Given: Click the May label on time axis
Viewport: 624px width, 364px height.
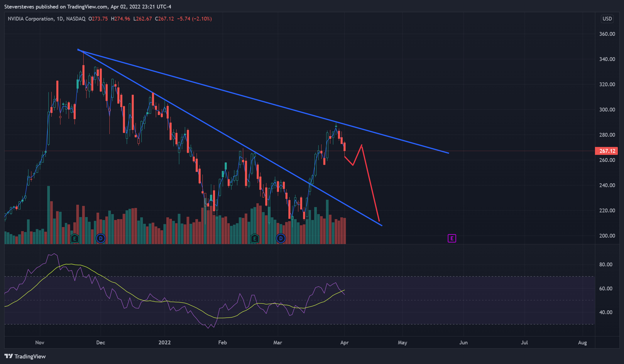Looking at the screenshot, I should point(403,343).
